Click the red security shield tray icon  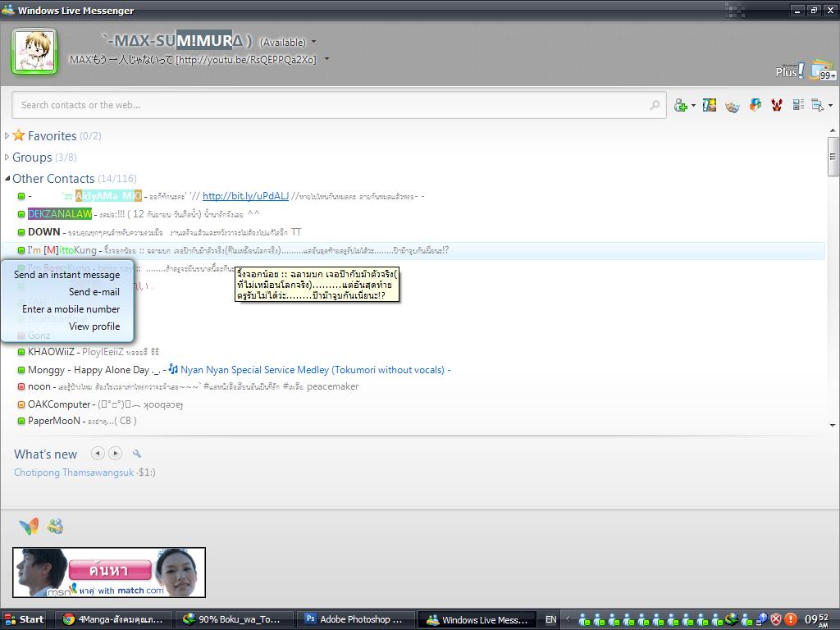click(x=776, y=619)
